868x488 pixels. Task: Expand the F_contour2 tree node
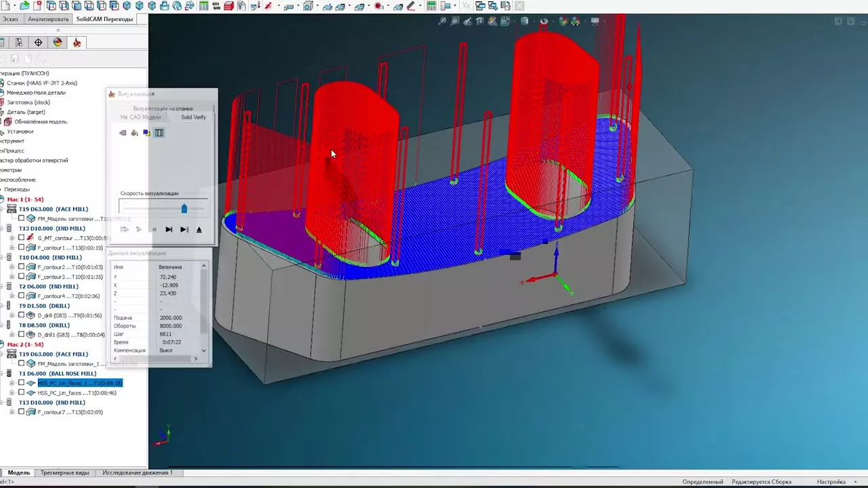point(12,267)
